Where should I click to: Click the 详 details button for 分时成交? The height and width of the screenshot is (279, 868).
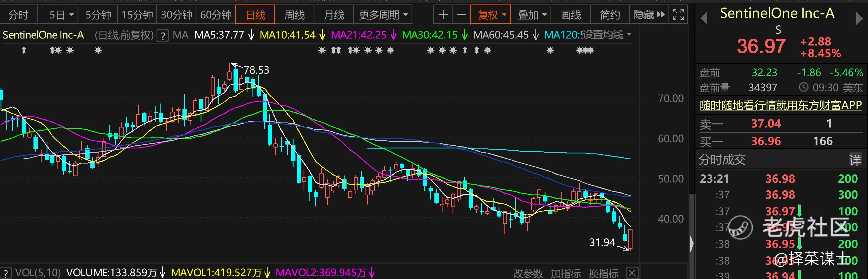click(x=855, y=160)
